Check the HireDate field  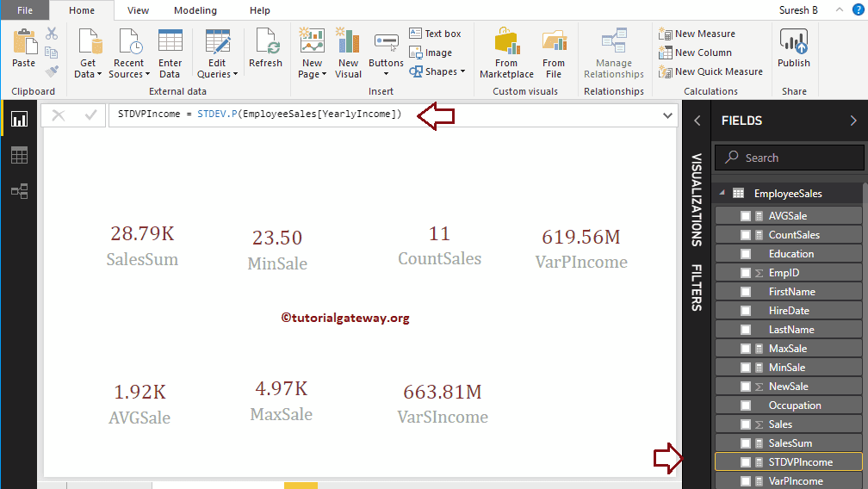[x=746, y=311]
